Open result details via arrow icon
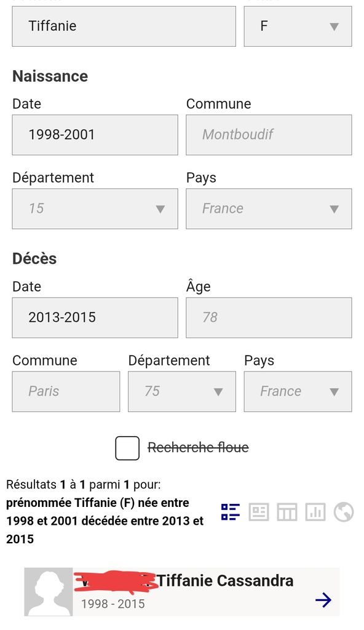The width and height of the screenshot is (364, 630). (x=323, y=600)
